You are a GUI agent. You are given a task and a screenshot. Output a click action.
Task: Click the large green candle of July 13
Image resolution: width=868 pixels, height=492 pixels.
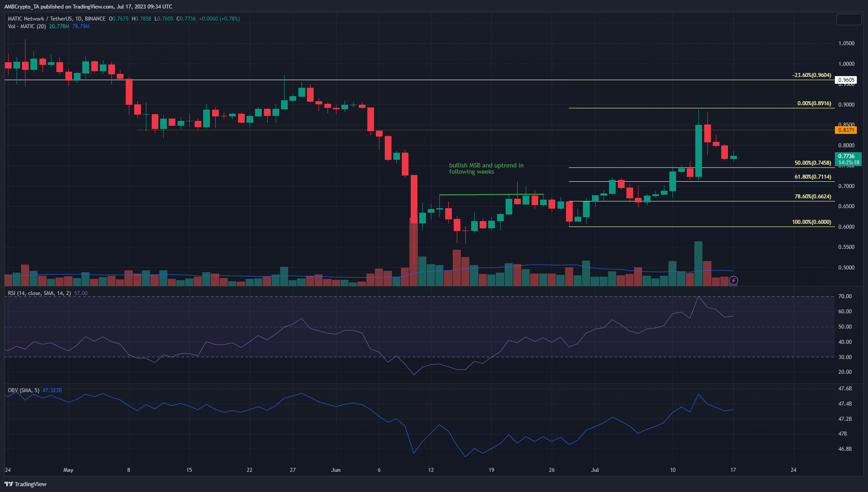click(x=698, y=151)
